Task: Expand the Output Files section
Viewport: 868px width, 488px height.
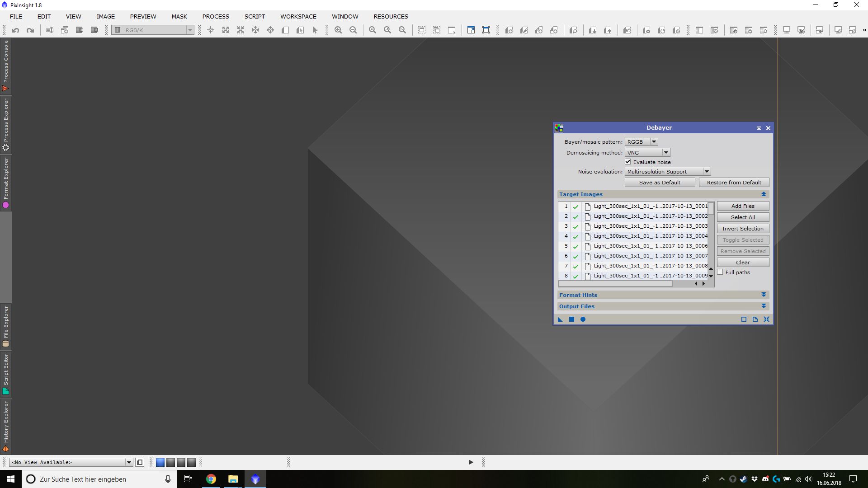Action: (764, 306)
